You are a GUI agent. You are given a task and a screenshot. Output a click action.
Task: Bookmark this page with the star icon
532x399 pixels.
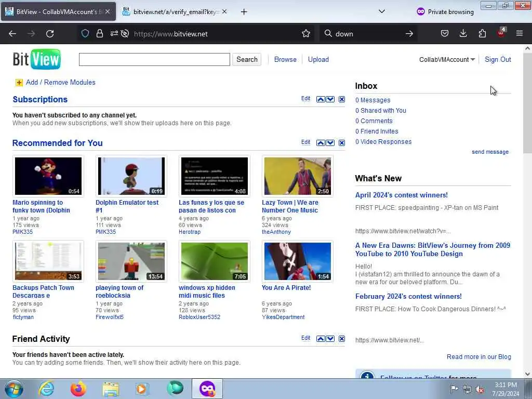pos(306,34)
